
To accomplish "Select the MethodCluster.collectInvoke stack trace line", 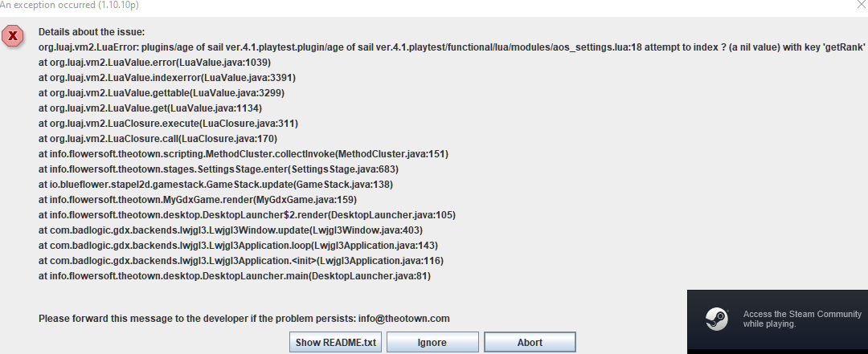I will click(x=244, y=154).
